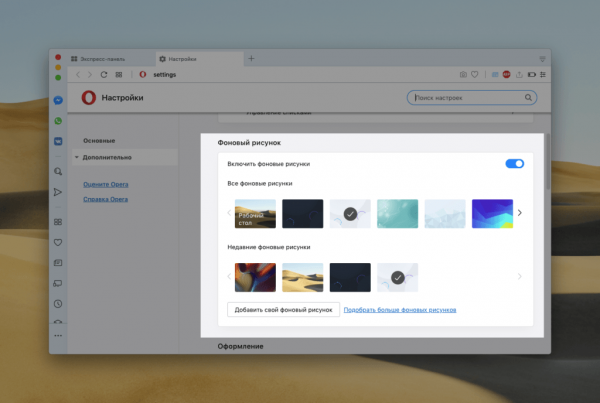Viewport: 600px width, 403px height.
Task: Open synced tabs devices icon in sidebar
Action: pos(58,283)
